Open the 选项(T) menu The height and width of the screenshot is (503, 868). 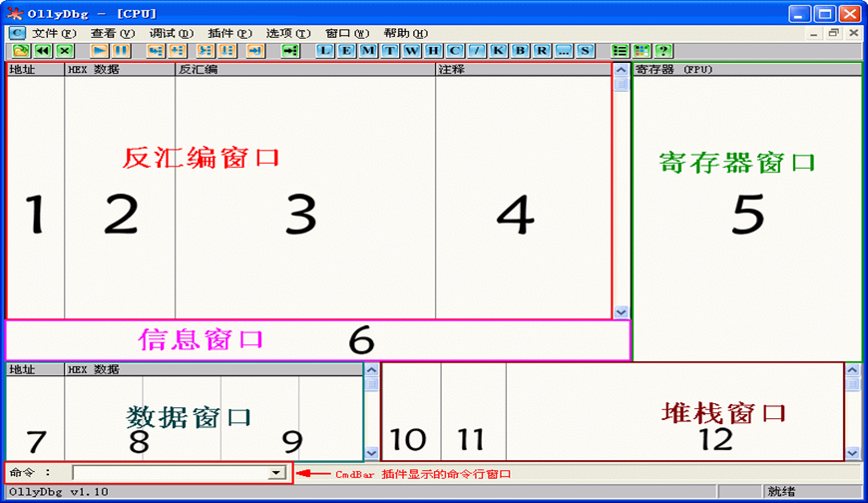(288, 33)
